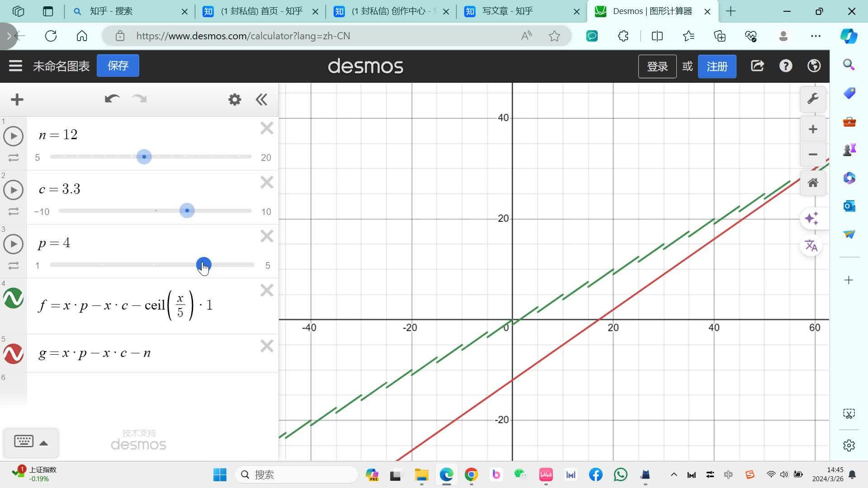The width and height of the screenshot is (868, 488).
Task: Click the c slider thumb
Action: click(187, 211)
